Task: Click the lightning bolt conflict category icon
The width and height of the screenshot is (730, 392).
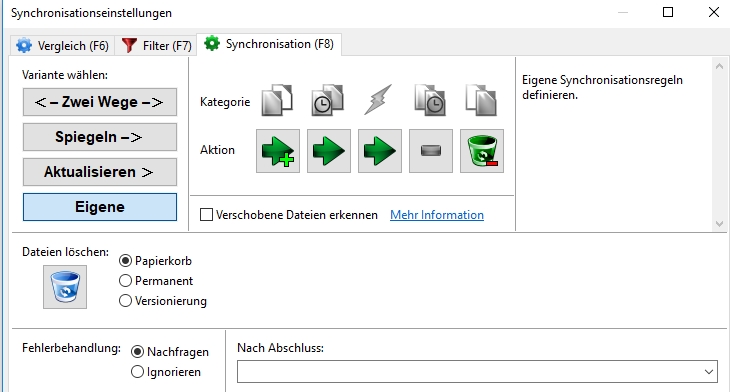Action: click(378, 100)
